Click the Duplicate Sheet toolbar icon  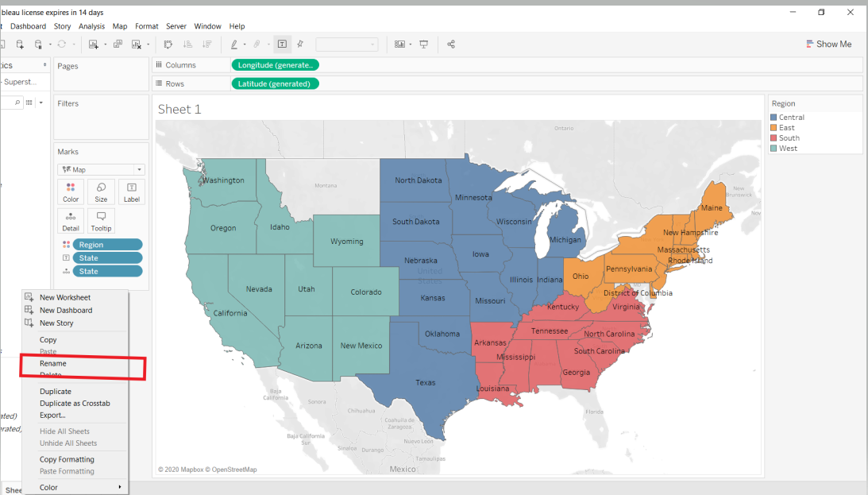point(118,44)
